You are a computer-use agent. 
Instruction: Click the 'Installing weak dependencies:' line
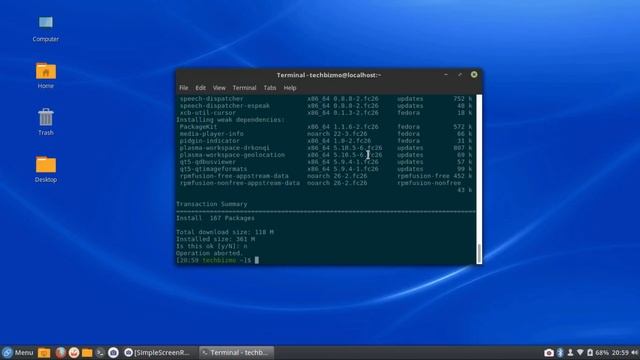point(231,120)
